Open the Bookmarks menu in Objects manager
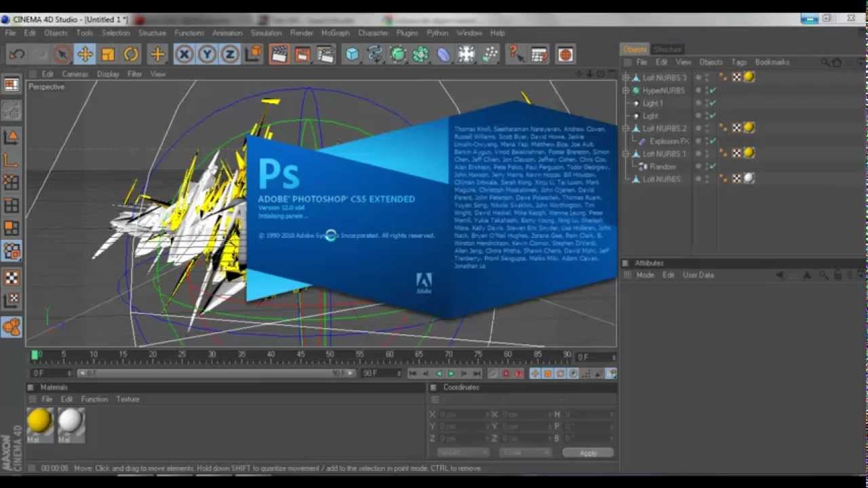868x488 pixels. (x=772, y=62)
